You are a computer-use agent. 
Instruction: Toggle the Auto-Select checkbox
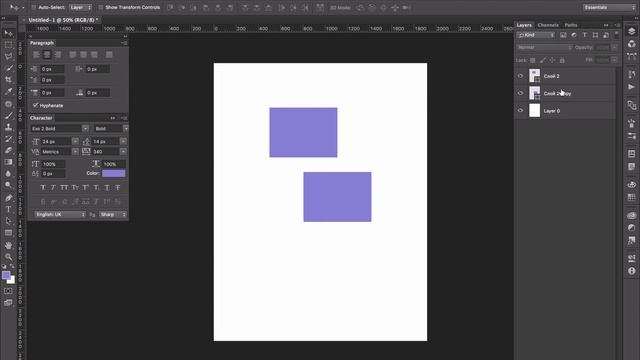coord(34,7)
